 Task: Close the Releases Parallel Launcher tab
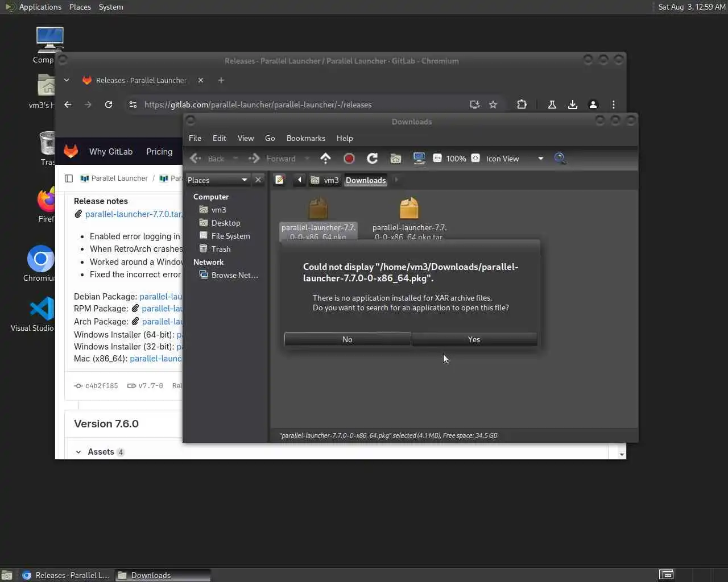(x=201, y=80)
